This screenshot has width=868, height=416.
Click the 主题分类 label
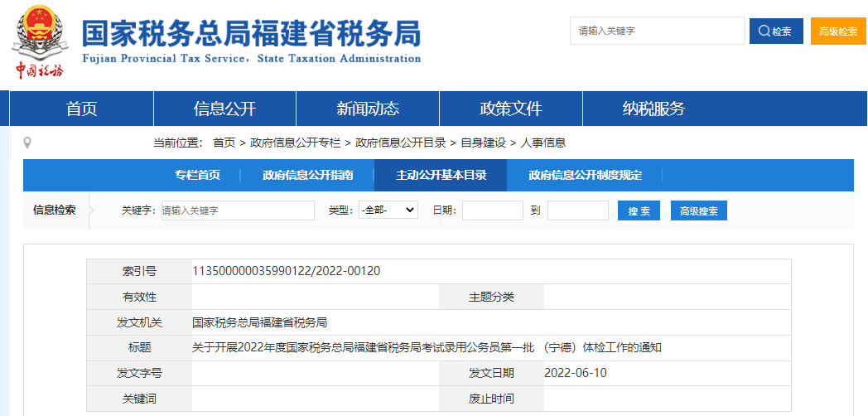492,297
